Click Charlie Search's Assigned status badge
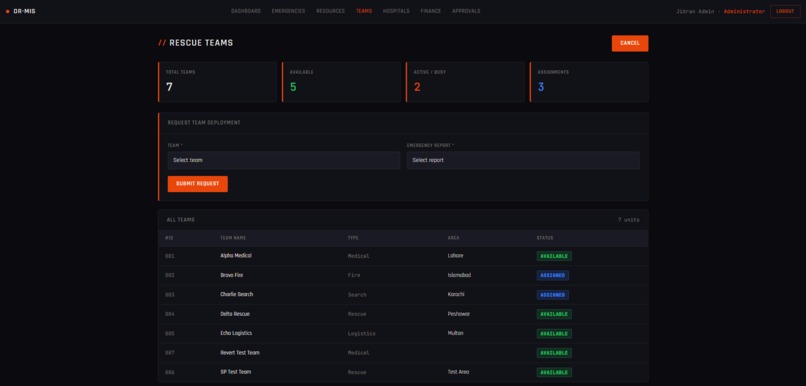This screenshot has width=806, height=386. pos(553,295)
